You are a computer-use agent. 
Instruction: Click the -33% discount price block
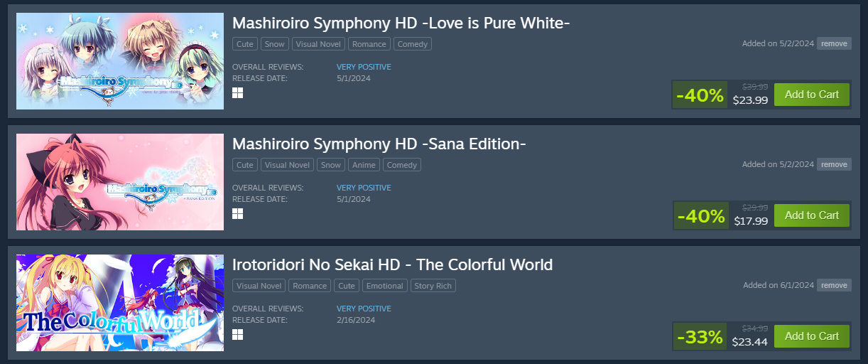722,336
